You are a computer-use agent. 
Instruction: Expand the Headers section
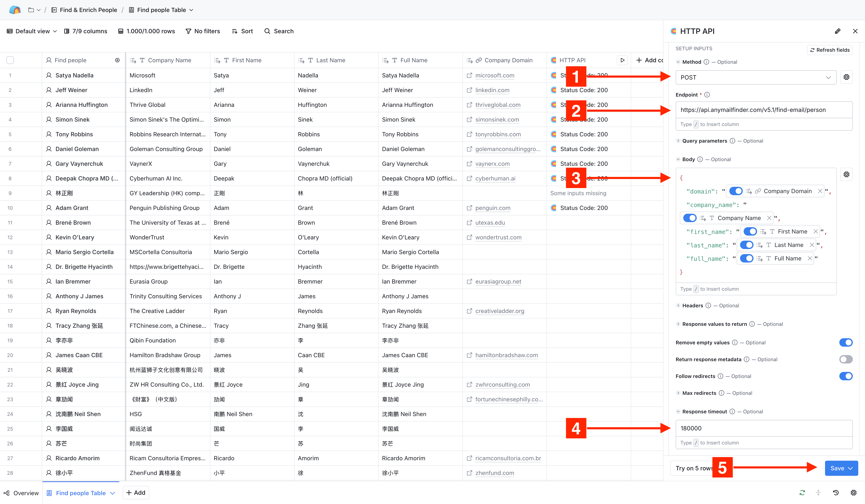pos(678,306)
